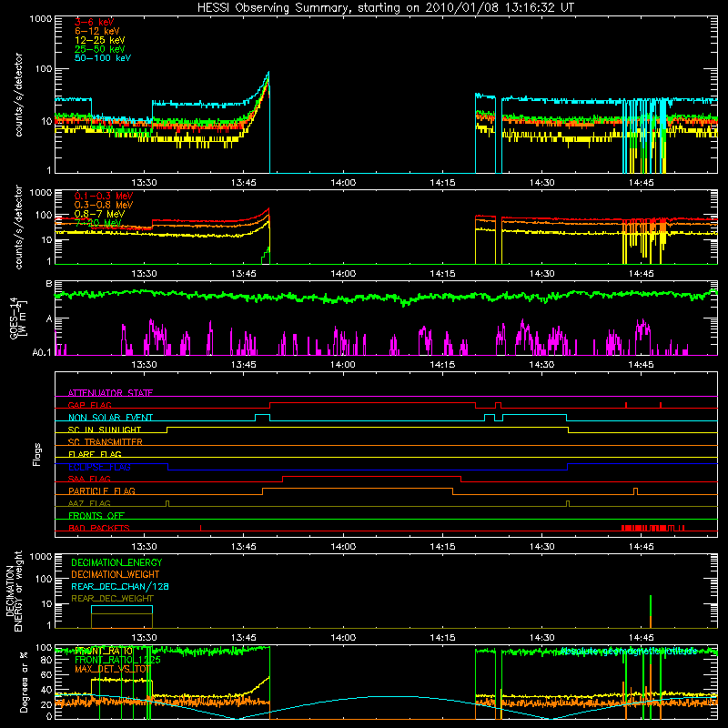Click the FLARE_FLAG label
Viewport: 728px width, 728px height.
pos(95,454)
